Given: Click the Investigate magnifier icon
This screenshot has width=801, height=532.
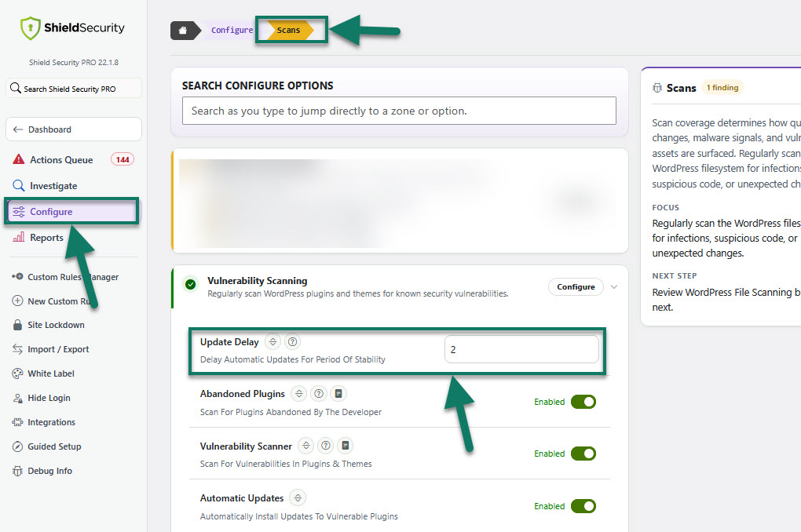Looking at the screenshot, I should 18,185.
